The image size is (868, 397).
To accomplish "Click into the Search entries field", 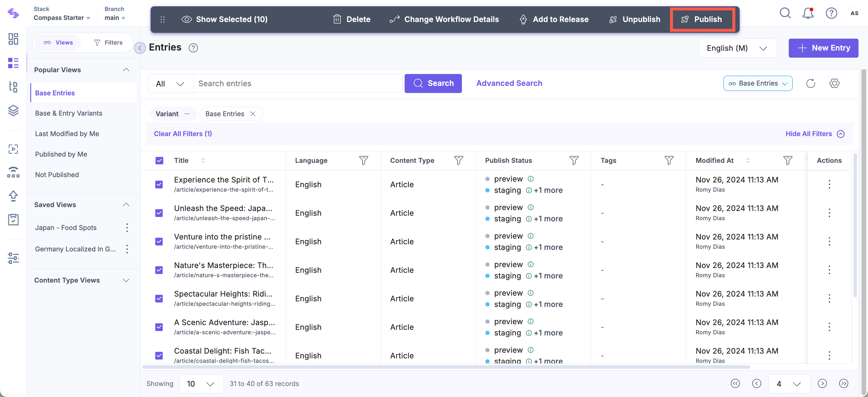I will tap(297, 84).
